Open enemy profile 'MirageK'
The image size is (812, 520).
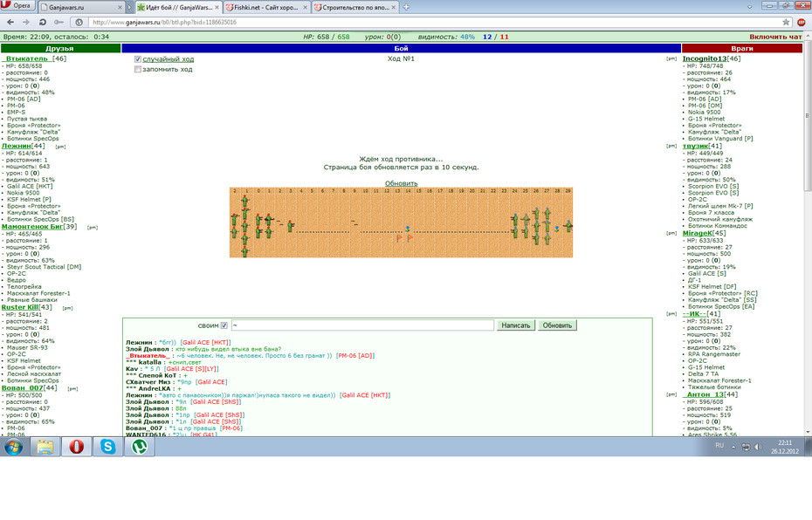(x=698, y=233)
